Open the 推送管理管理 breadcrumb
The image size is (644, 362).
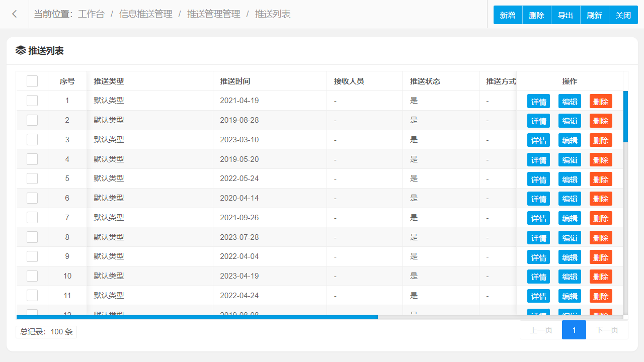pos(214,14)
